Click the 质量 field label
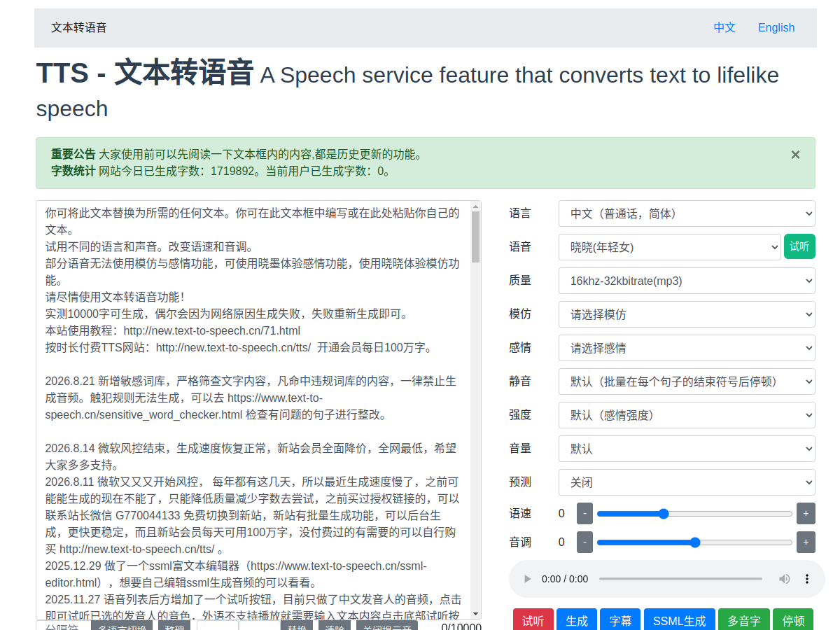The height and width of the screenshot is (630, 840). pos(520,281)
